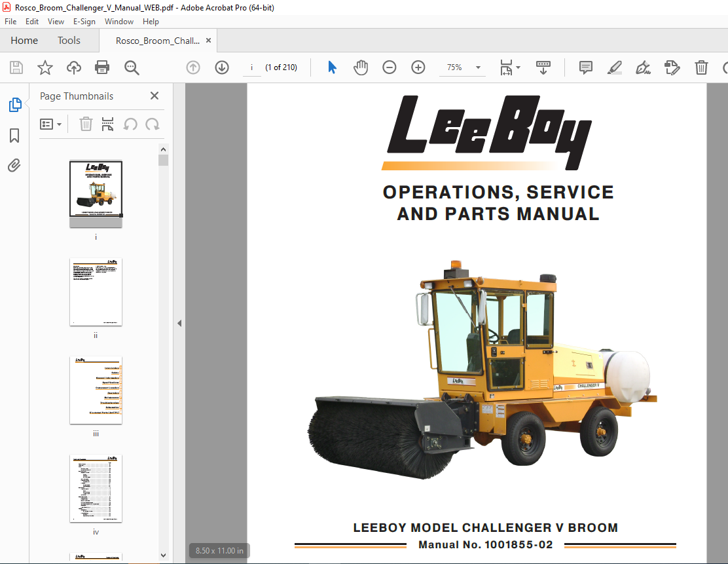
Task: Select page iv thumbnail
Action: click(x=96, y=488)
